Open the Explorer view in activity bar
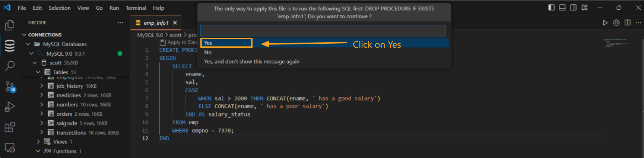The width and height of the screenshot is (644, 158). [9, 25]
